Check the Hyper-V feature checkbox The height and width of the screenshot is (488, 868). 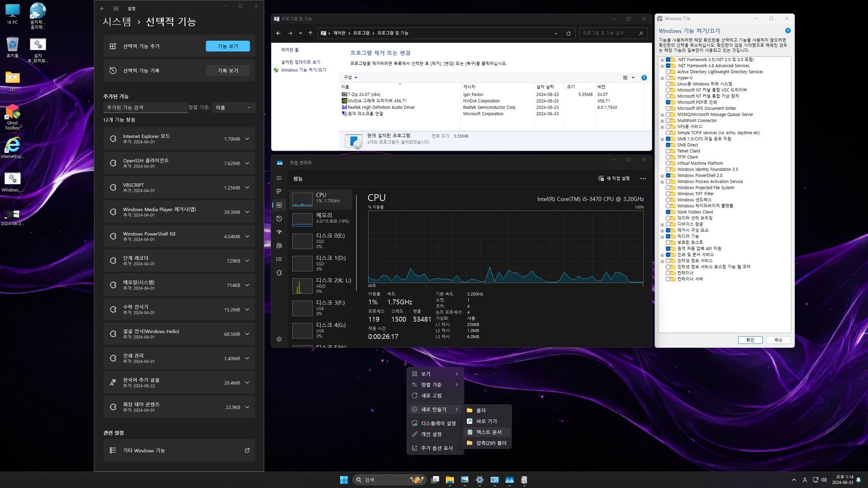668,78
